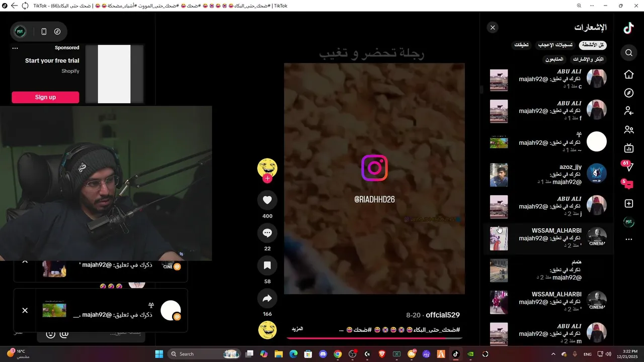Close the notifications panel with X
Screen dimensions: 644x362
click(x=493, y=28)
